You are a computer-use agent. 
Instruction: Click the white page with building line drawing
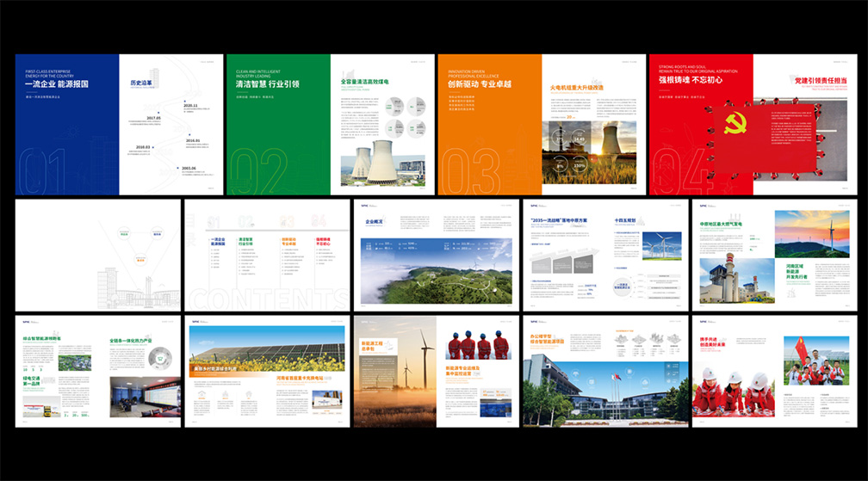(98, 256)
